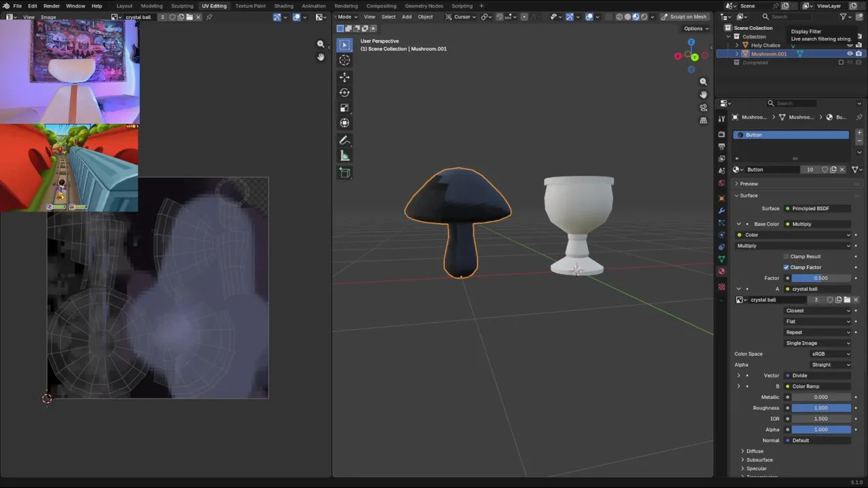Viewport: 868px width, 488px height.
Task: Open the Material properties tab
Action: coord(722,271)
